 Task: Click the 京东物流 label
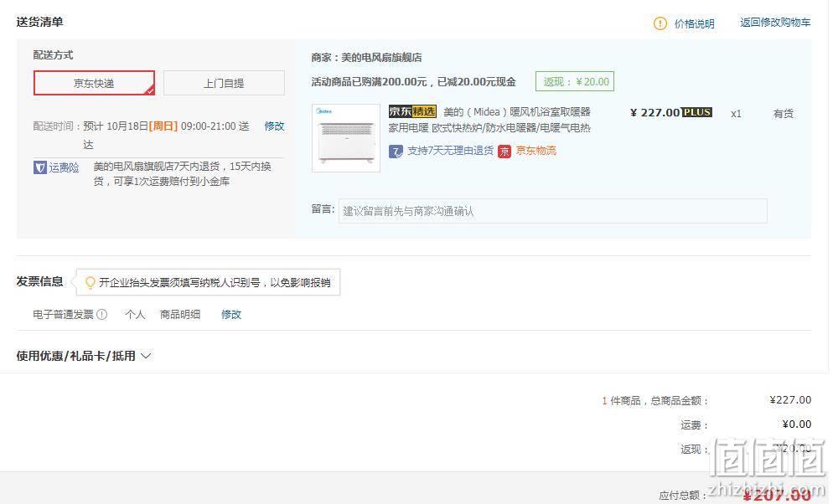pyautogui.click(x=536, y=151)
